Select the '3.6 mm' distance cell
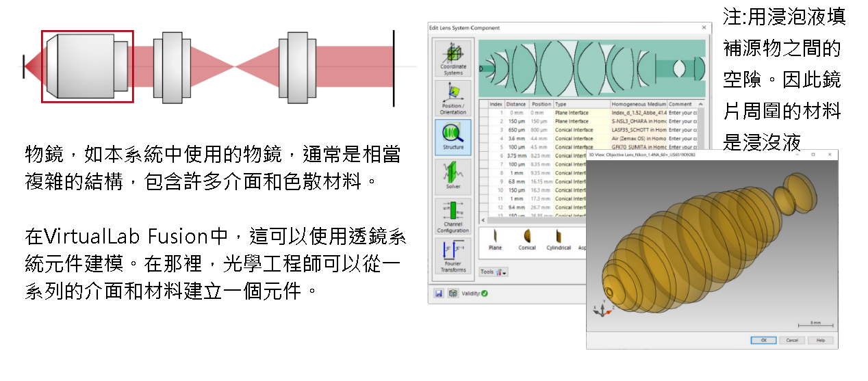The image size is (868, 381). [x=515, y=138]
